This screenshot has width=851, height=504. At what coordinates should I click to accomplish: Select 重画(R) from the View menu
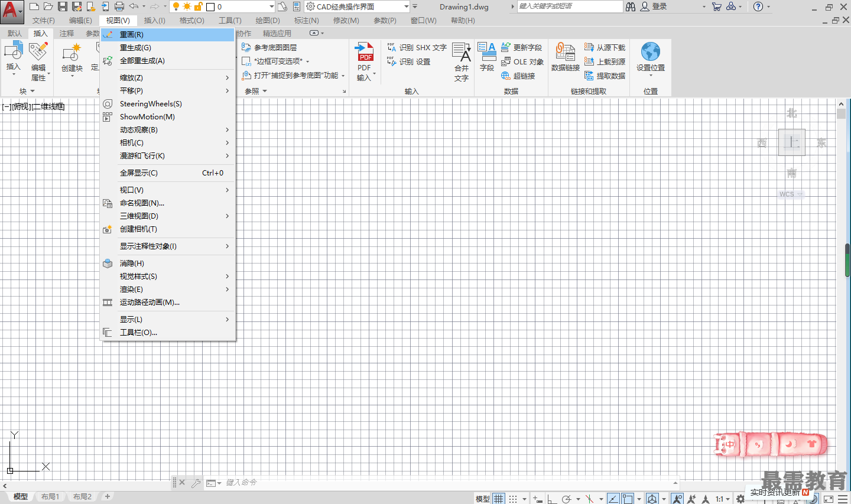coord(168,34)
